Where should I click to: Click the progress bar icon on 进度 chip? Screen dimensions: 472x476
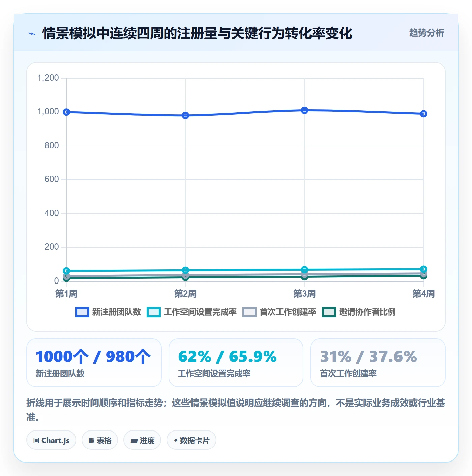point(134,441)
